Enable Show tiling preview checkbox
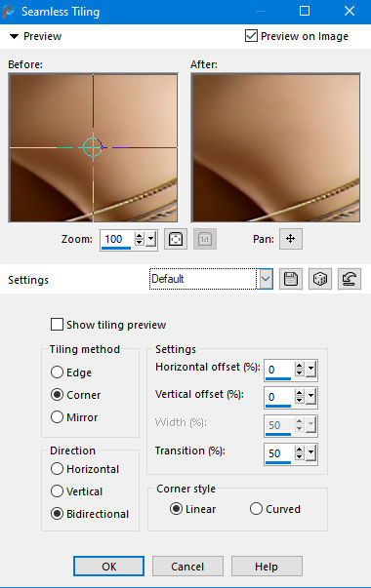This screenshot has height=588, width=371. tap(57, 325)
